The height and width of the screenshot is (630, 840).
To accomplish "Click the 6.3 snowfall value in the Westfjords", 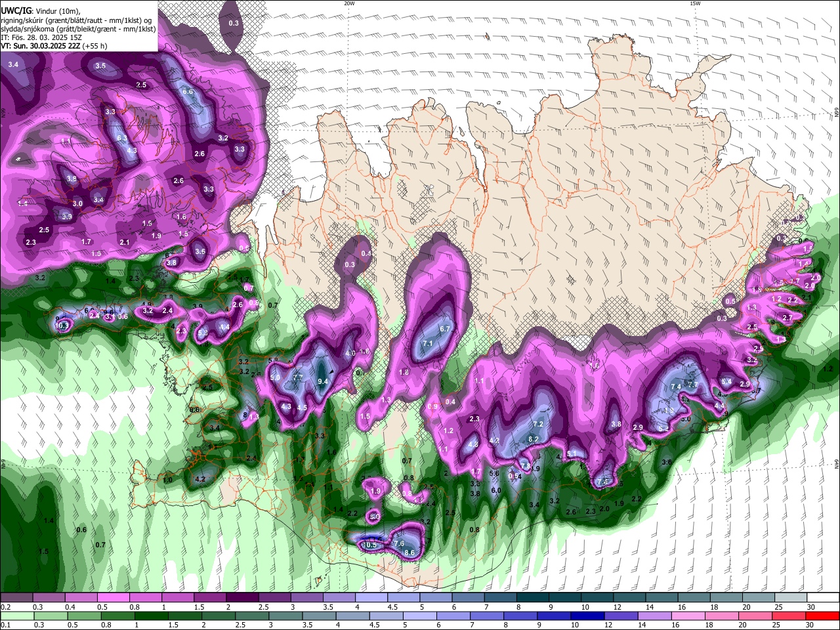I will [122, 138].
